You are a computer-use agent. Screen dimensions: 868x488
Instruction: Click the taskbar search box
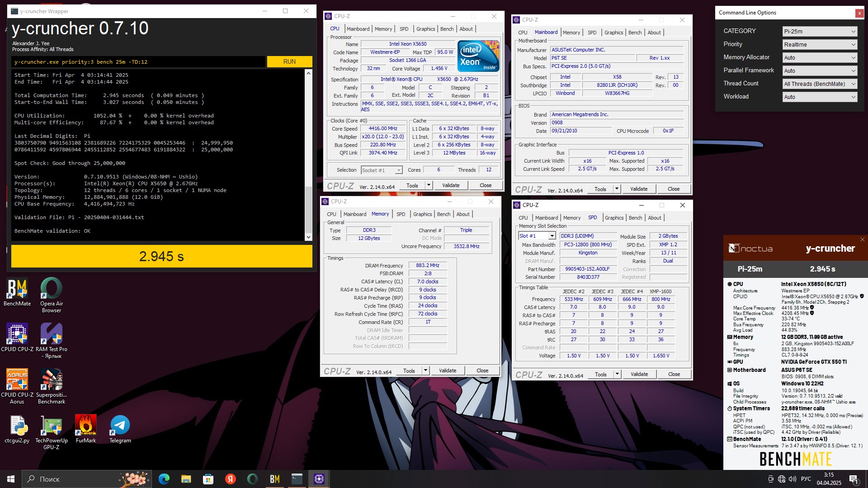[x=87, y=479]
